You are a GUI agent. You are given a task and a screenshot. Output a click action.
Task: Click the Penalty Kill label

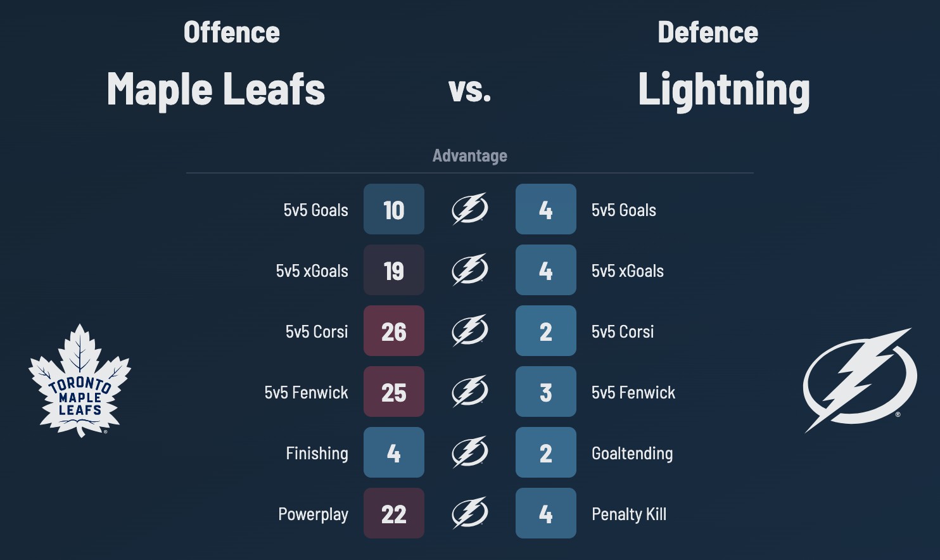pyautogui.click(x=629, y=514)
